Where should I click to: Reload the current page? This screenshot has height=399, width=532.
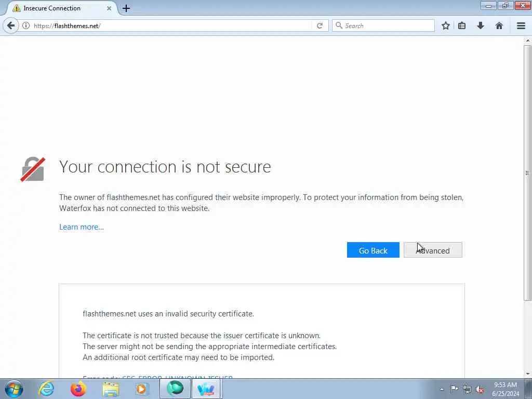click(x=320, y=25)
